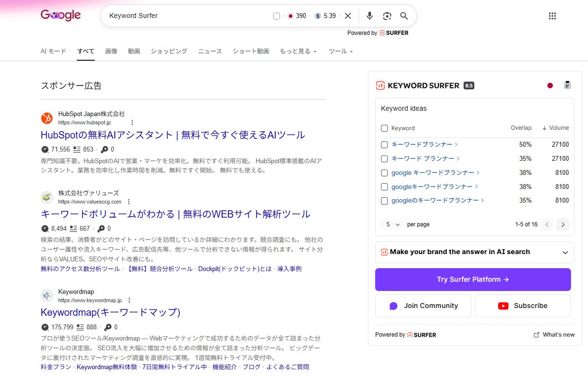The image size is (588, 376).
Task: Click the Join Community button
Action: point(423,306)
